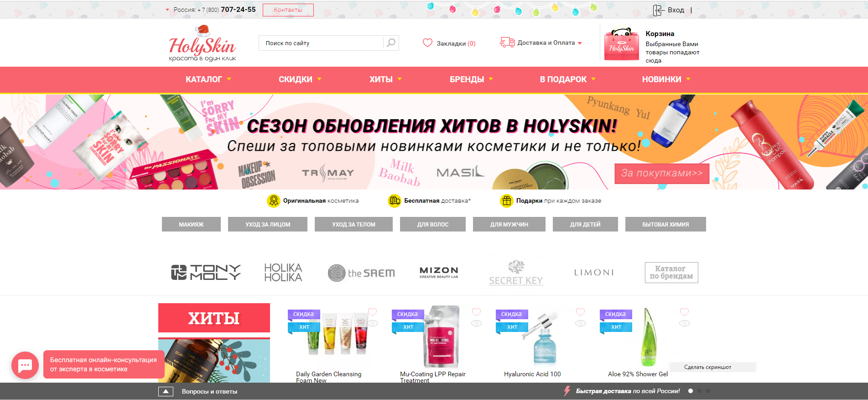Screen dimensions: 868x400
Task: Select the ДЛЯ ВОЛОС category
Action: (x=433, y=224)
